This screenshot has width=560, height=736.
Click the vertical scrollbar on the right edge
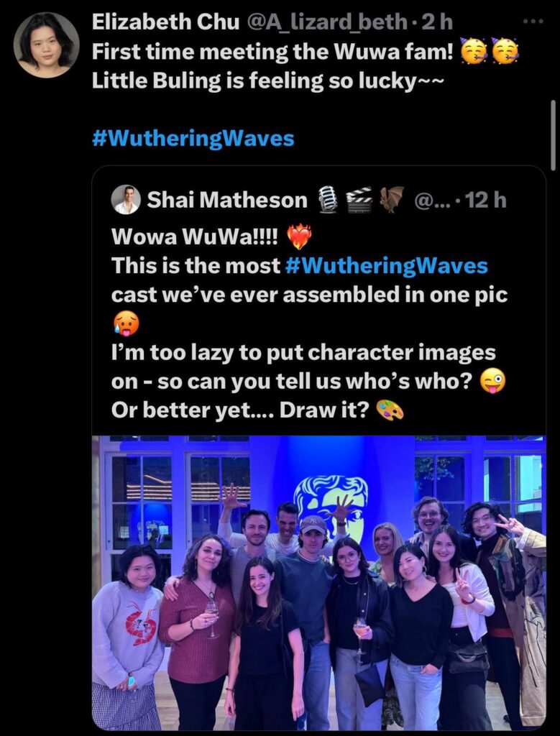(x=553, y=135)
